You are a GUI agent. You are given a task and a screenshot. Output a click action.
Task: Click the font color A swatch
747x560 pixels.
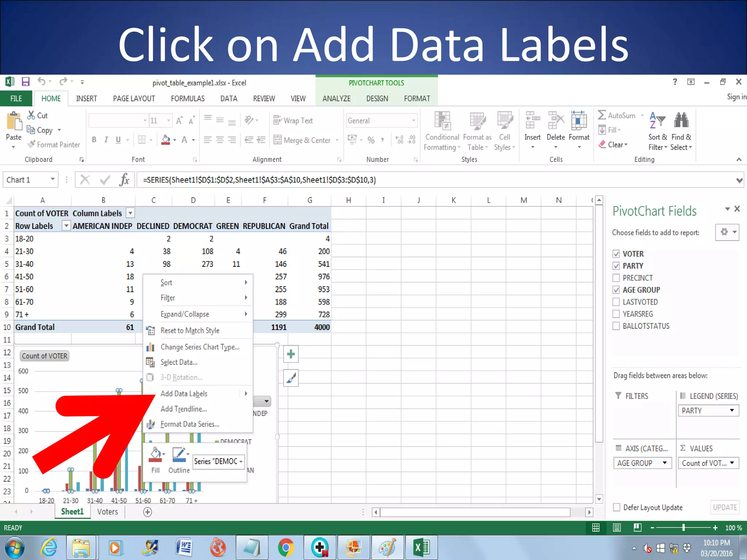[184, 140]
